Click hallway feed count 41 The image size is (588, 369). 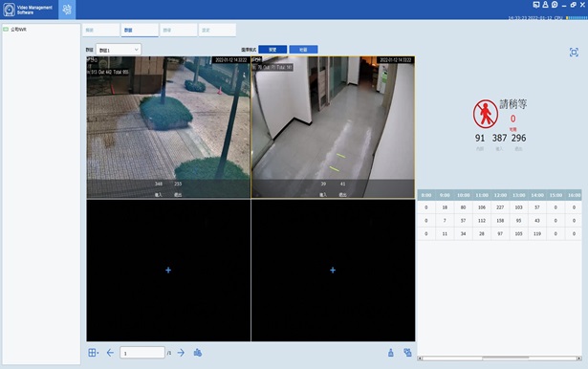tap(342, 184)
